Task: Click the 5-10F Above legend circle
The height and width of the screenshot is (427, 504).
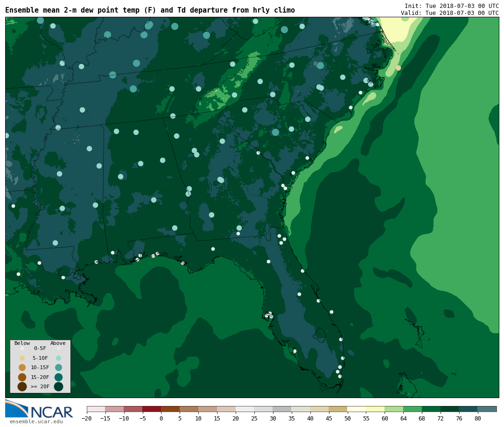Action: [58, 358]
